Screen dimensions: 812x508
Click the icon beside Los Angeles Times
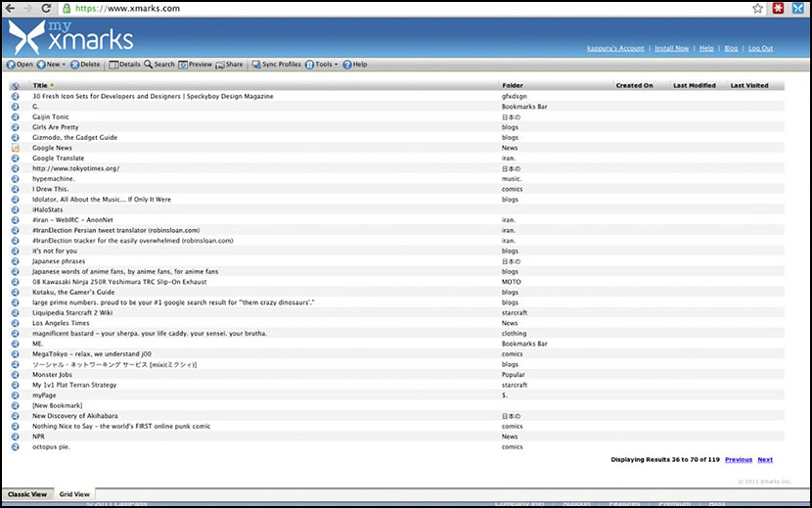point(15,323)
